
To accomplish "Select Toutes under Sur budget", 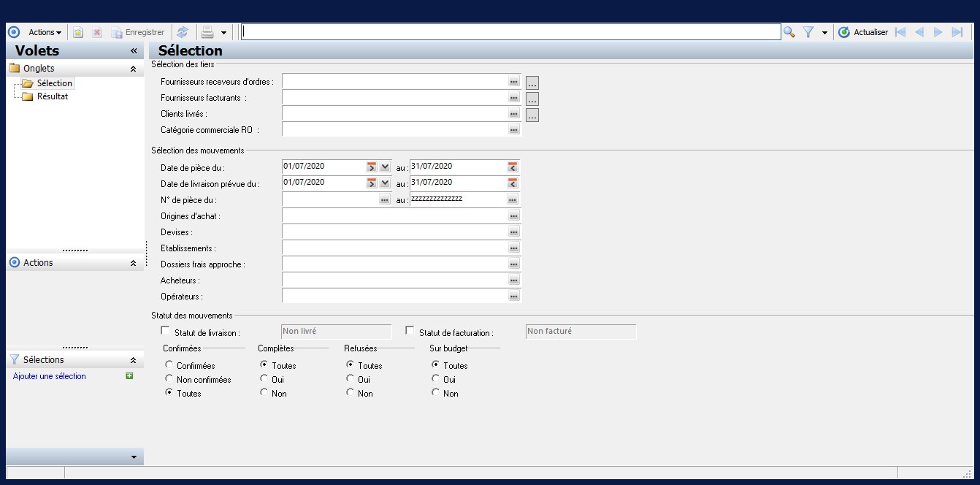I will tap(436, 364).
